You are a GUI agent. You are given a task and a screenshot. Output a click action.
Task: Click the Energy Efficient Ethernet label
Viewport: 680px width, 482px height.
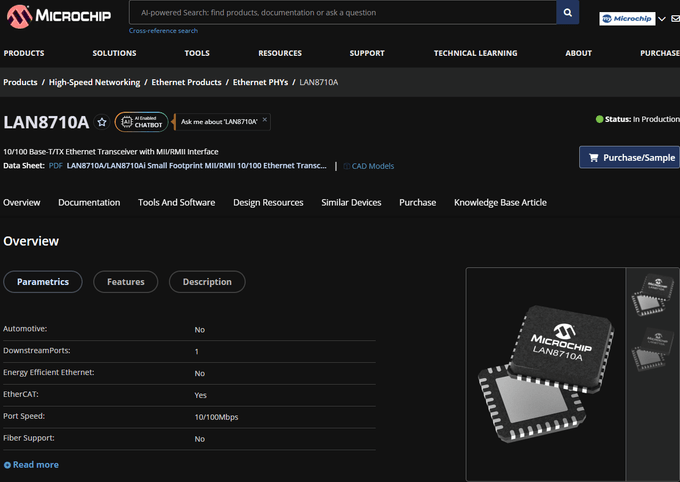(49, 372)
